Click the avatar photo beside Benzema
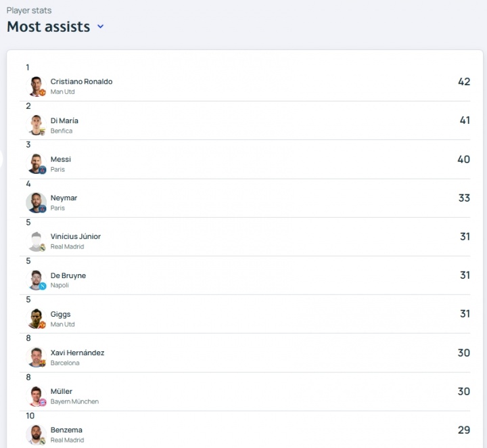The width and height of the screenshot is (487, 448). pyautogui.click(x=36, y=434)
